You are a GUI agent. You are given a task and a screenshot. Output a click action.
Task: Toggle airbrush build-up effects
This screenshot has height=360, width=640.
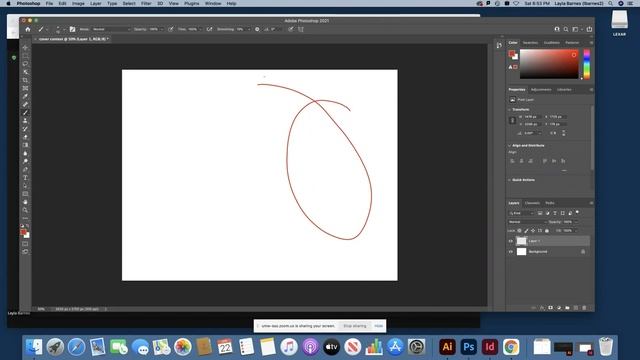click(209, 29)
